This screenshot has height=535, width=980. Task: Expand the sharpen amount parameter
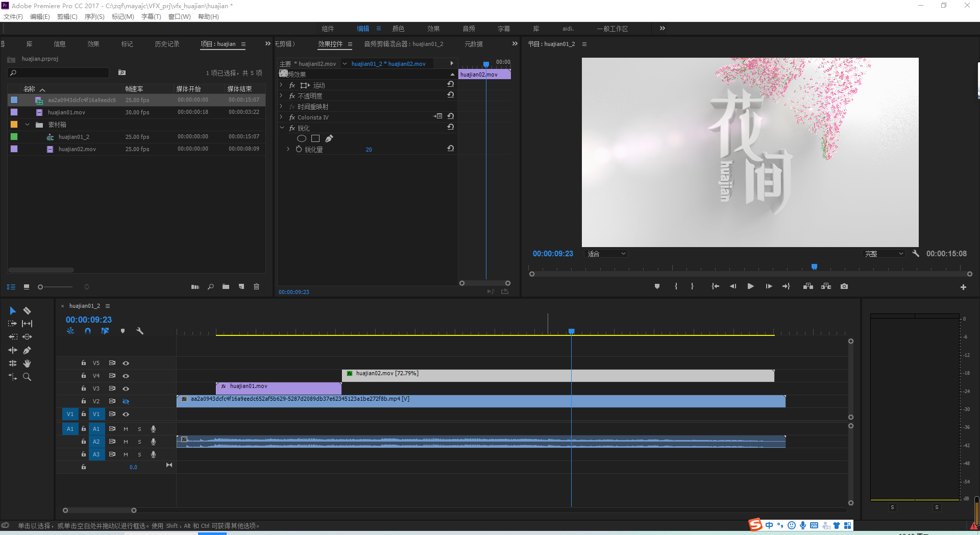[x=288, y=150]
